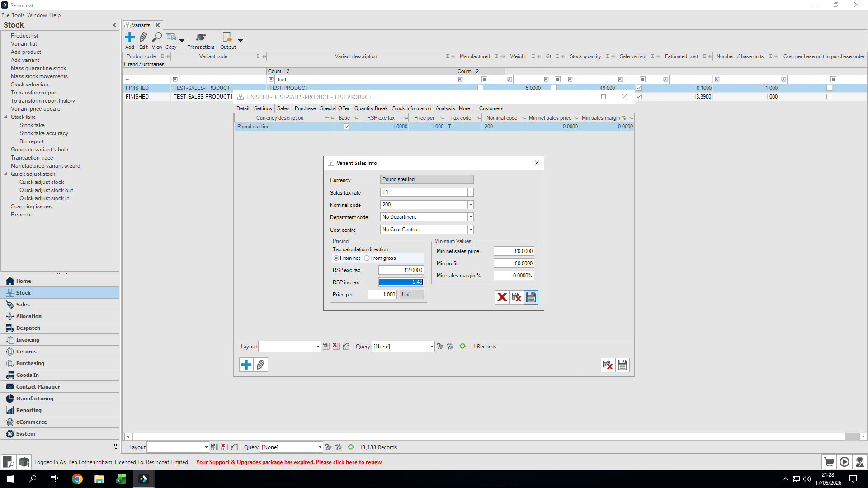Click the RSP exc tax input field
The image size is (868, 488).
tap(401, 270)
